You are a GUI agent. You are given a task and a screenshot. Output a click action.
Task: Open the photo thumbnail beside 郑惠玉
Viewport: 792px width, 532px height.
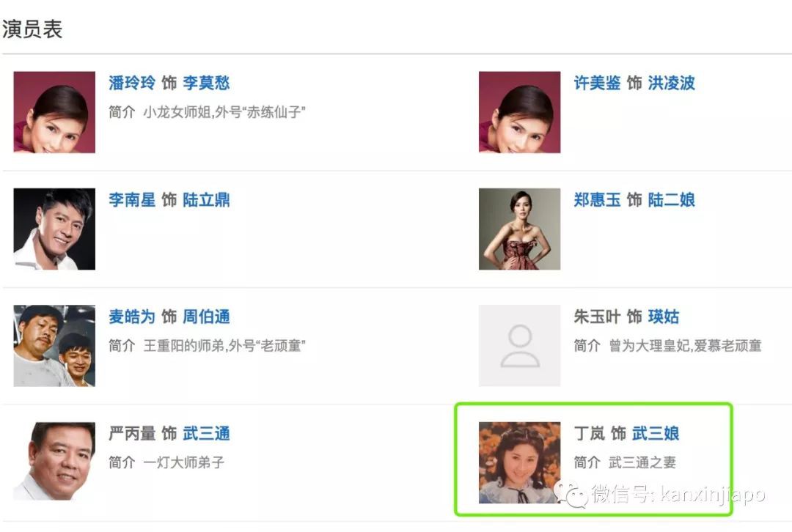pyautogui.click(x=519, y=229)
